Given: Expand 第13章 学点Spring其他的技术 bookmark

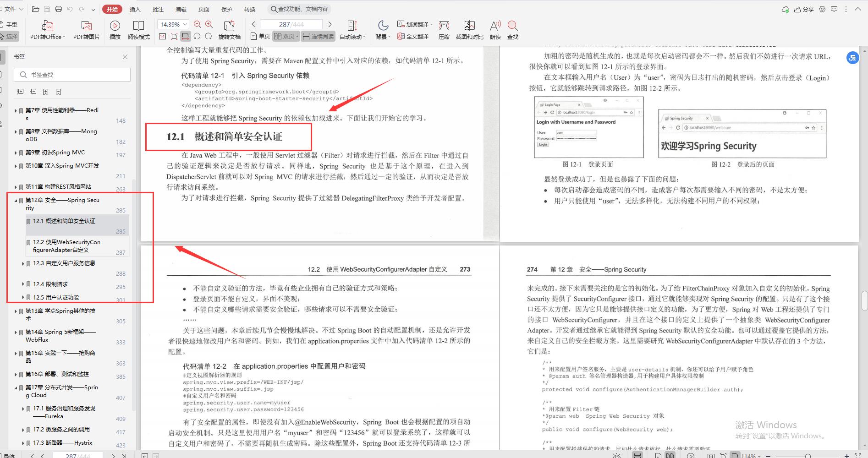Looking at the screenshot, I should click(16, 311).
